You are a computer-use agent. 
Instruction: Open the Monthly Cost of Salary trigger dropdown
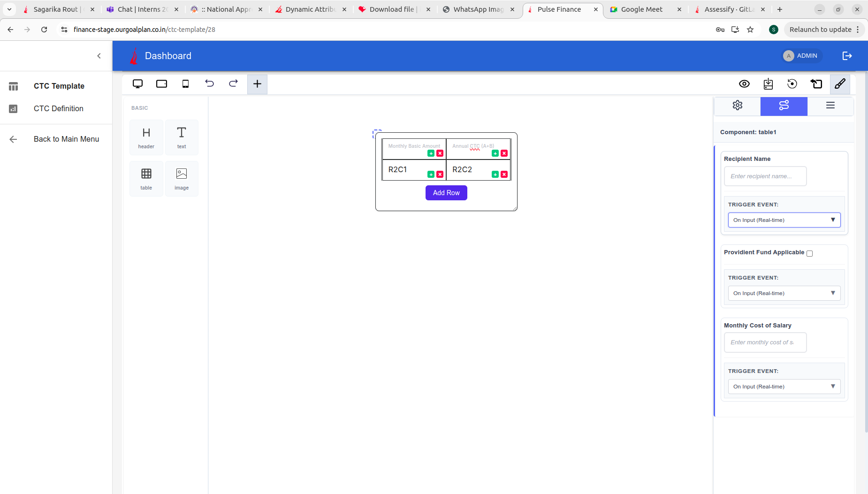(x=784, y=386)
